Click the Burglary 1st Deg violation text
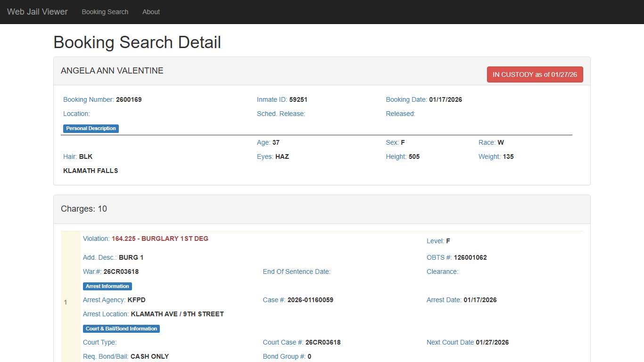This screenshot has height=362, width=644. click(x=160, y=239)
